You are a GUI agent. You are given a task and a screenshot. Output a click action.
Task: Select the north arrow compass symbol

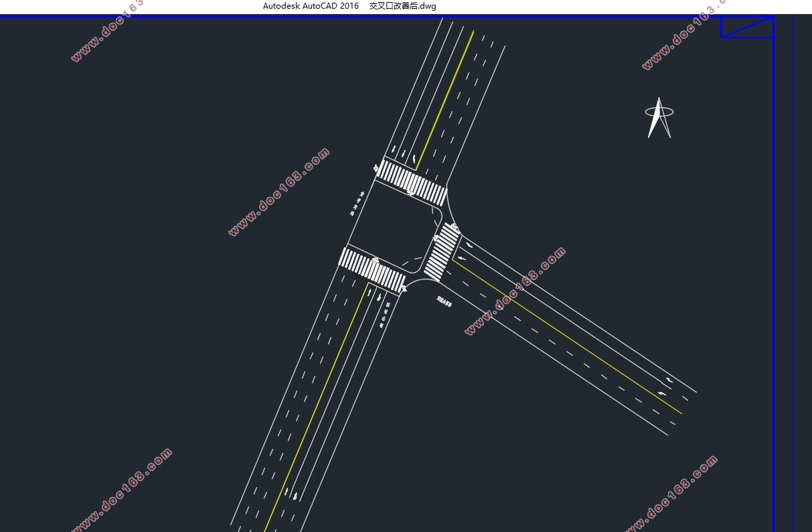click(x=659, y=118)
